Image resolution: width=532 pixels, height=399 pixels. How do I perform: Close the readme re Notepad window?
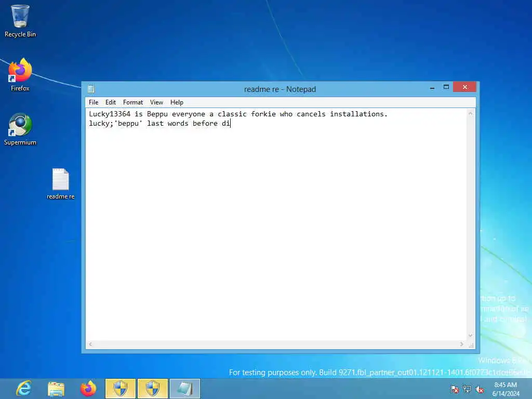coord(465,87)
